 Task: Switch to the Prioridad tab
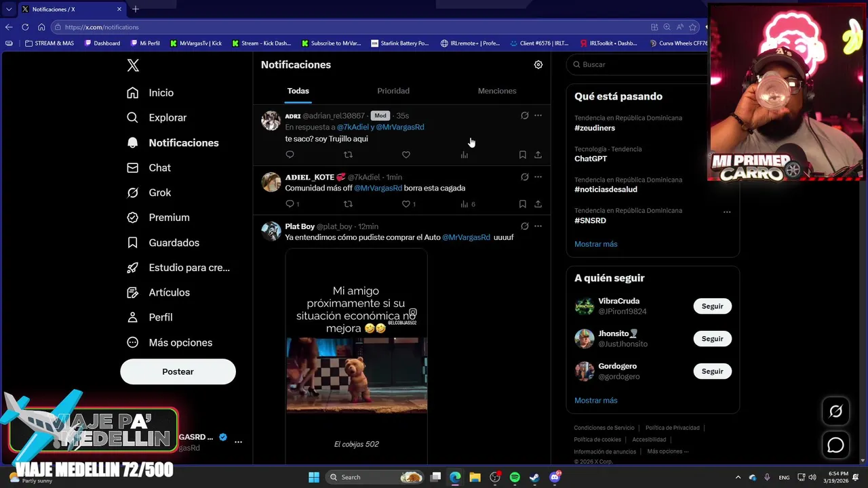pos(393,91)
